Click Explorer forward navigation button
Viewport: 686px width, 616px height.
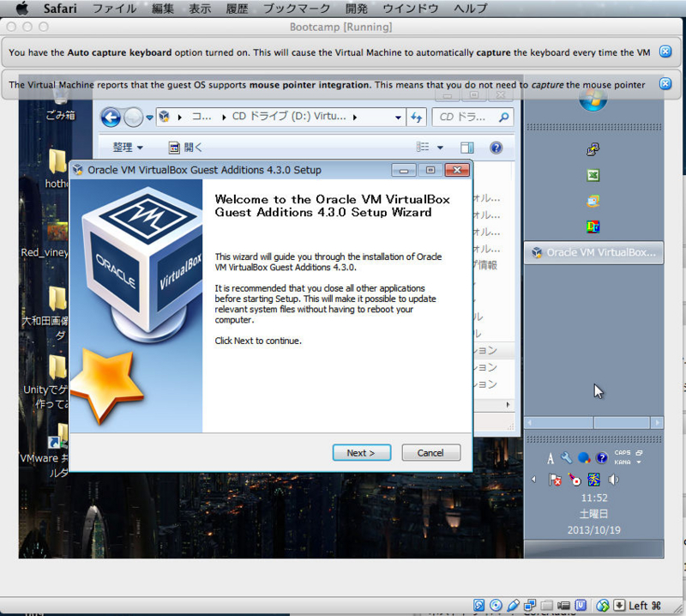click(133, 118)
